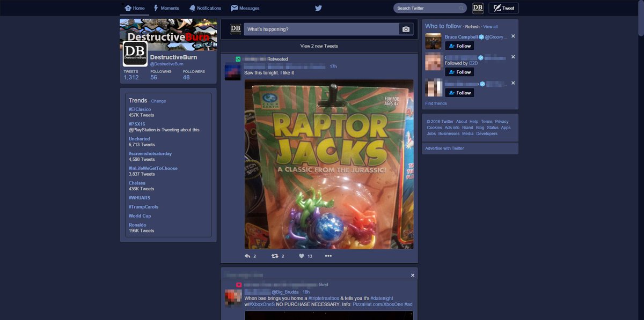Screen dimensions: 644x320
Task: Click Bruce Campbell's avatar thumbnail
Action: coord(433,42)
